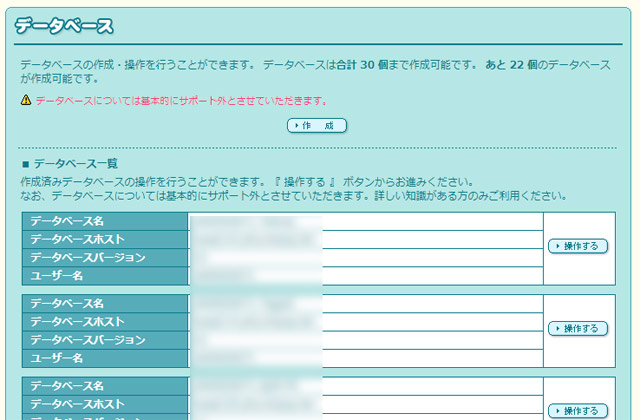Click データベースバージョン label in first database table
Viewport: 640px width, 420px height.
point(87,258)
